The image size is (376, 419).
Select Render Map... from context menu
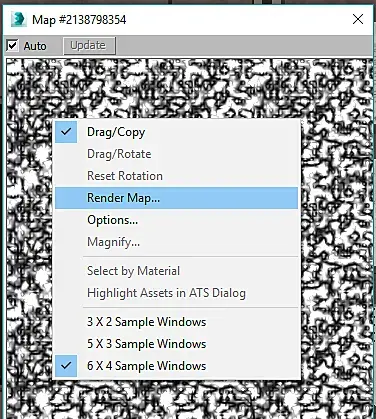pos(176,198)
